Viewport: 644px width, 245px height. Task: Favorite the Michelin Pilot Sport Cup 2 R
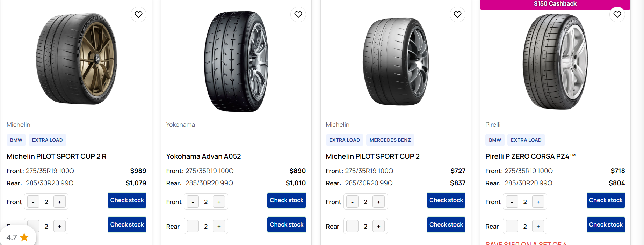point(139,15)
